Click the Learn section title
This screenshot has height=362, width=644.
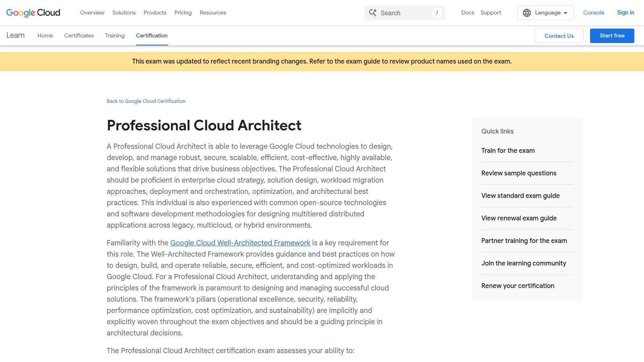coord(16,35)
